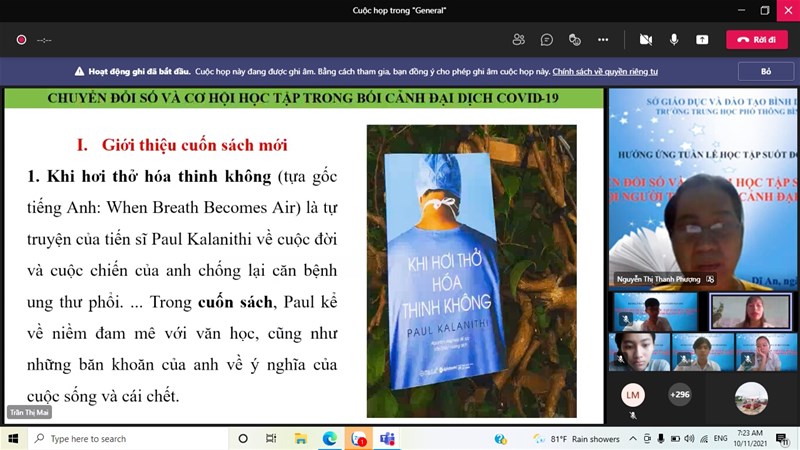Switch input language via ENG indicator
The height and width of the screenshot is (450, 800).
click(x=720, y=438)
